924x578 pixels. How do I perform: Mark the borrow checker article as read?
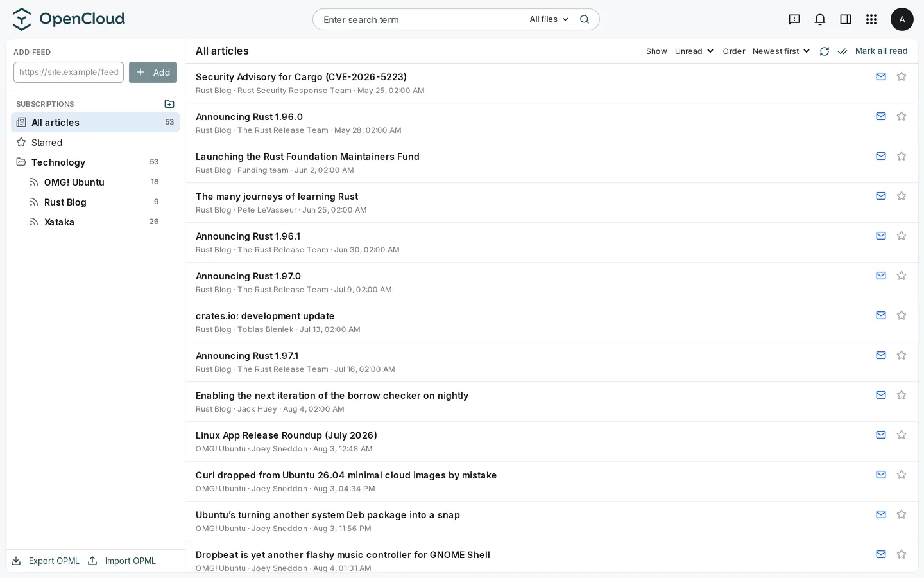[881, 395]
